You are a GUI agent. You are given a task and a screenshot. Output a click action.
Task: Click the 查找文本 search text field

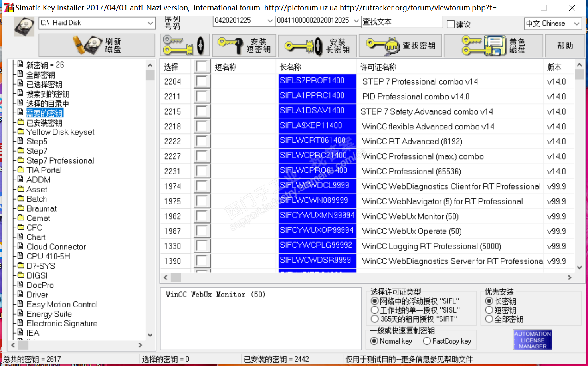[x=402, y=22]
